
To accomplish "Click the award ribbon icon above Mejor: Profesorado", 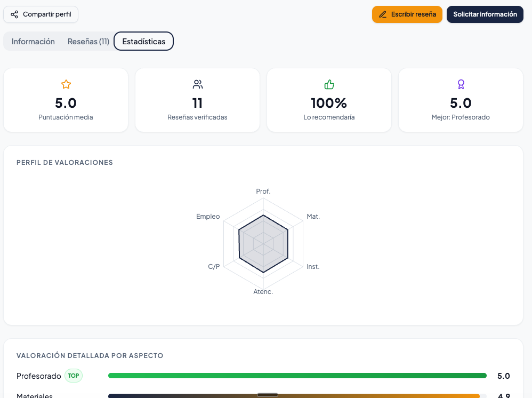I will click(461, 84).
